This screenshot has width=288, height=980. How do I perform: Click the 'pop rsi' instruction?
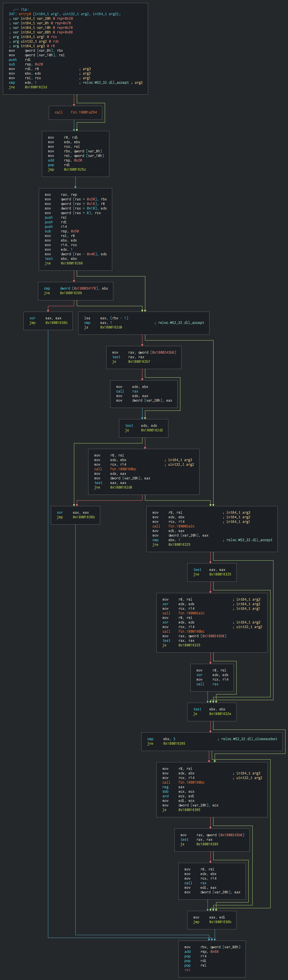tap(196, 965)
